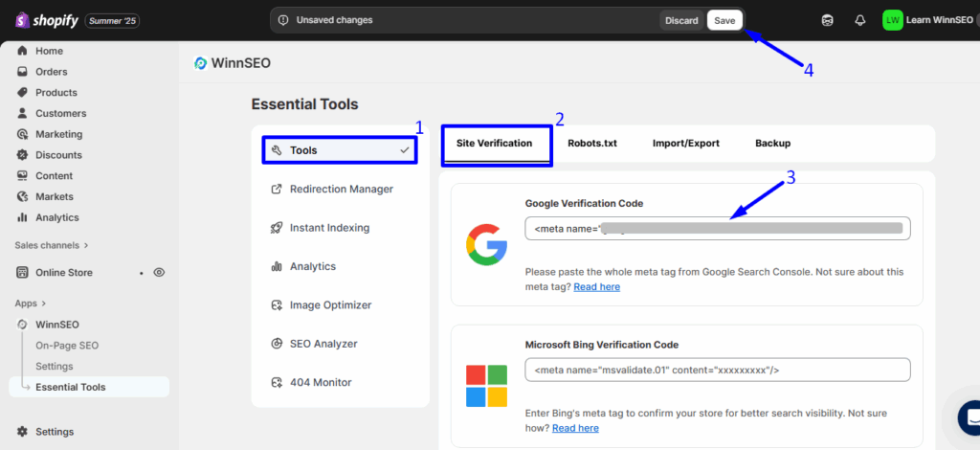Image resolution: width=980 pixels, height=450 pixels.
Task: Switch to the Site Verification tab
Action: click(x=495, y=143)
